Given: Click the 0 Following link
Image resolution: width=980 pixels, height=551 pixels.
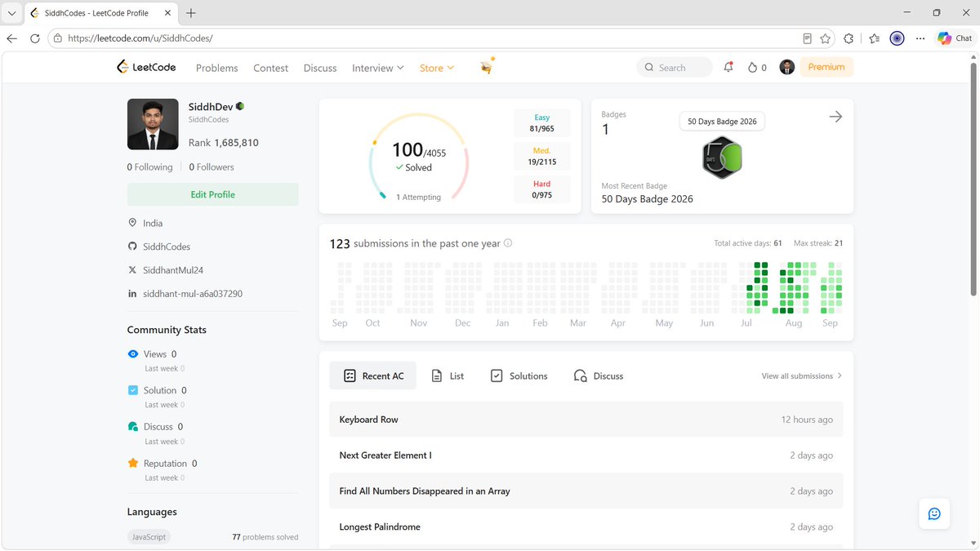Looking at the screenshot, I should [x=150, y=167].
